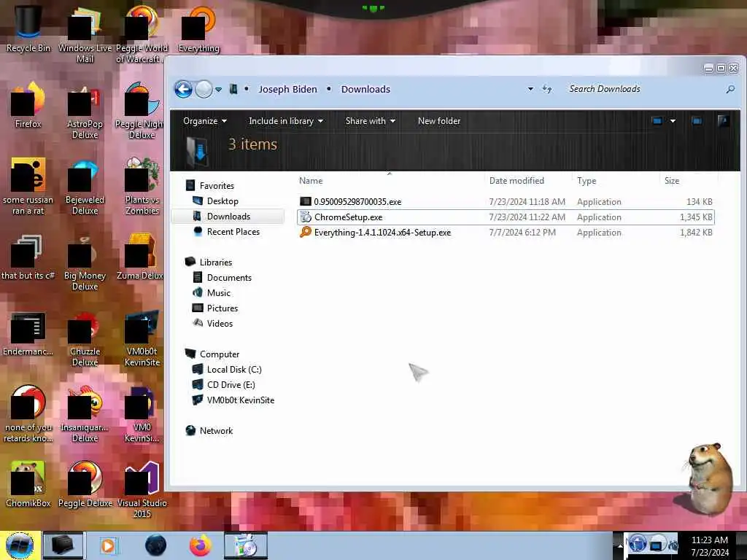The image size is (747, 560).
Task: Launch Firefox from the desktop
Action: point(28,105)
